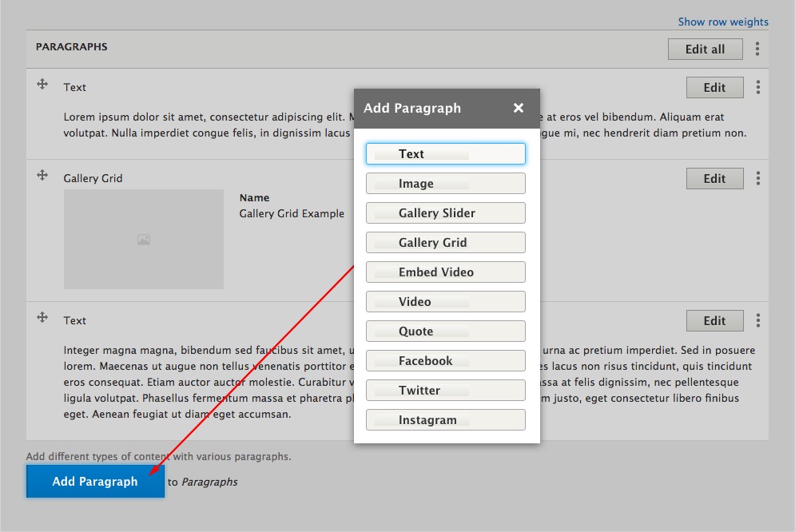Open Show row weights link

pos(723,22)
